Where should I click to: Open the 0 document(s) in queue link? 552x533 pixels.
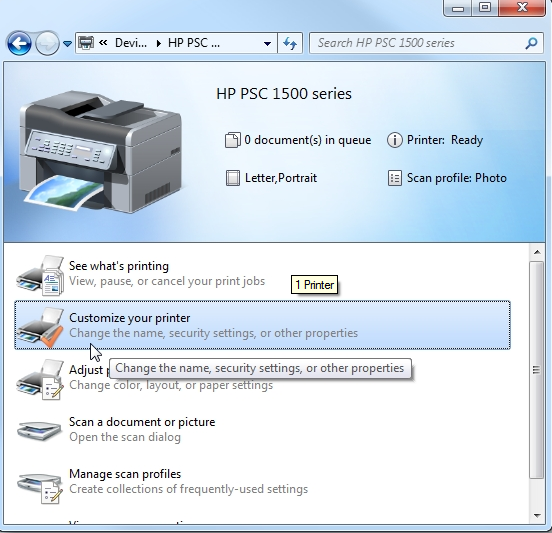point(308,140)
